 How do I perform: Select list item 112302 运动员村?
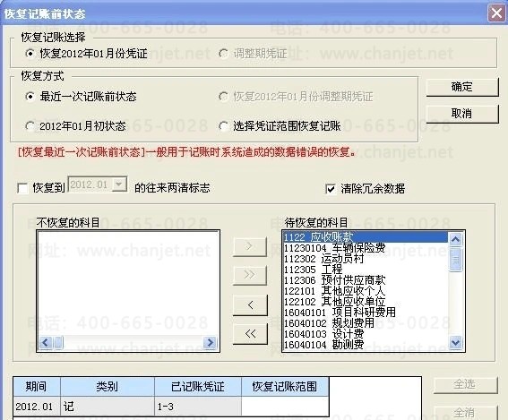(366, 259)
